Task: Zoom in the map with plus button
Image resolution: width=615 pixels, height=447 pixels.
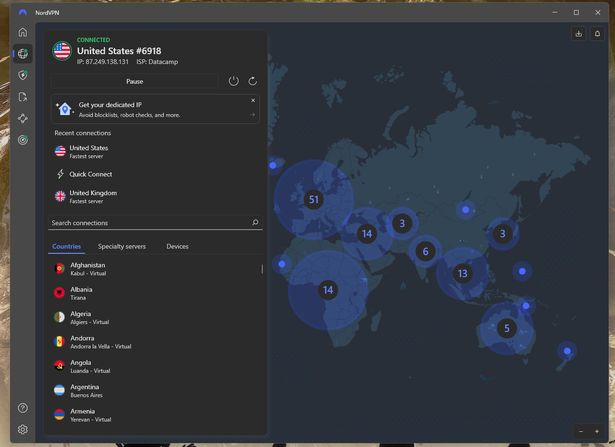Action: click(597, 431)
